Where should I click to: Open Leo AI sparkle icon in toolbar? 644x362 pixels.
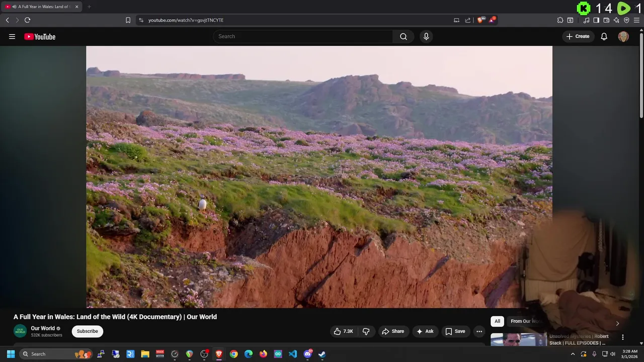(616, 20)
